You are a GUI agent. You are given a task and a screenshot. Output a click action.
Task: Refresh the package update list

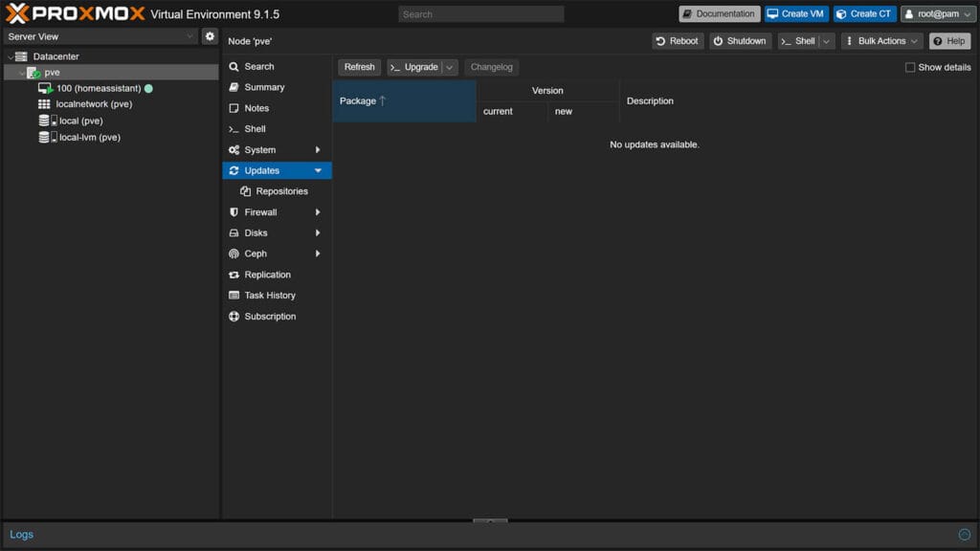[358, 67]
